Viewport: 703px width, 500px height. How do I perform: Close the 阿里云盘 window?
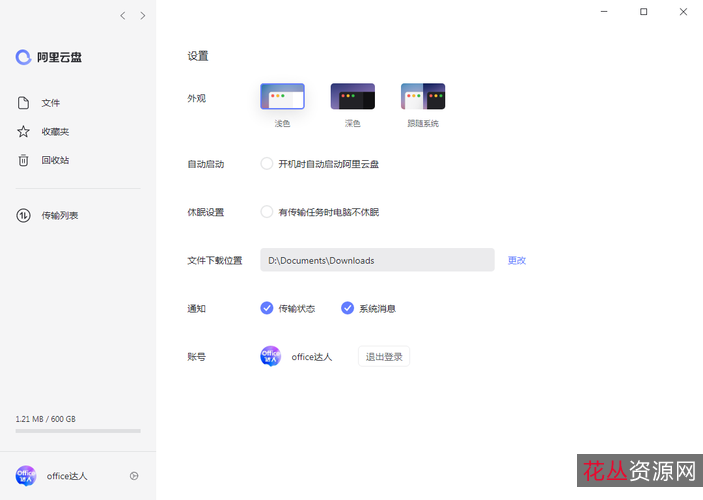pyautogui.click(x=683, y=12)
